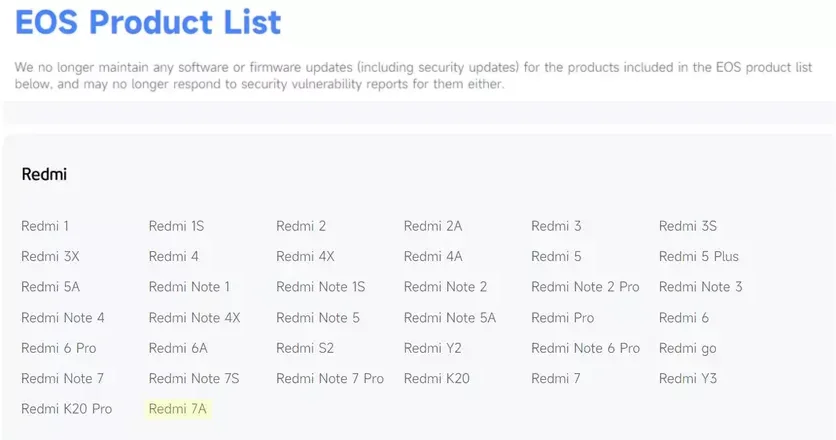Image resolution: width=836 pixels, height=440 pixels.
Task: Open the Redmi Note 5A entry
Action: click(x=450, y=318)
